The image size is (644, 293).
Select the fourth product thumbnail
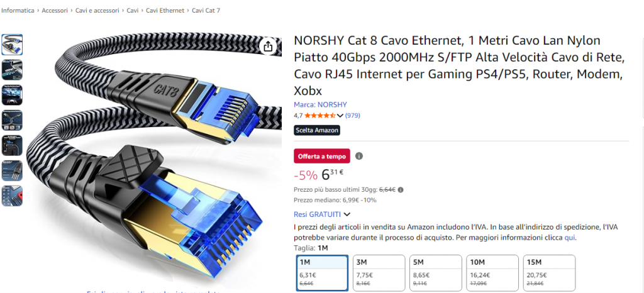click(x=12, y=119)
